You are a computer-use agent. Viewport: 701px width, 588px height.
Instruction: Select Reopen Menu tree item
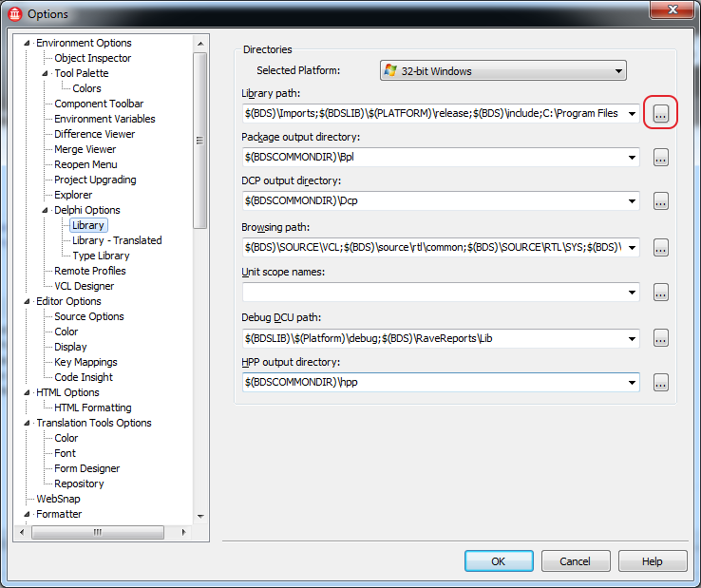[x=85, y=164]
